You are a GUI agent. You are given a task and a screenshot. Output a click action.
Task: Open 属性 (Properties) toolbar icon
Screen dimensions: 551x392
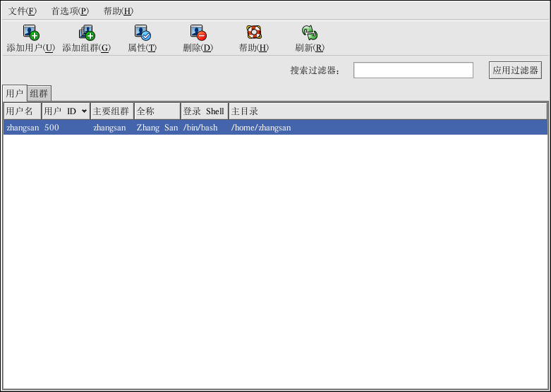(142, 32)
